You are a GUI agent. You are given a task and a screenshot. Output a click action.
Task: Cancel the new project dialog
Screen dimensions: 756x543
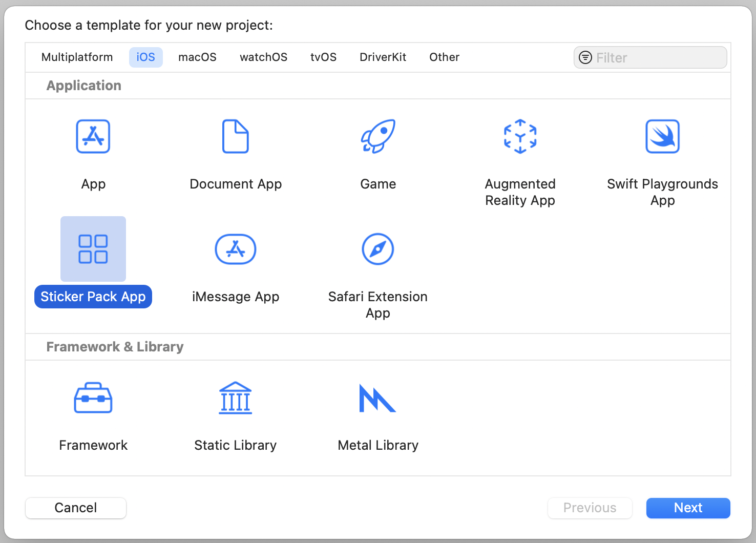pyautogui.click(x=76, y=508)
